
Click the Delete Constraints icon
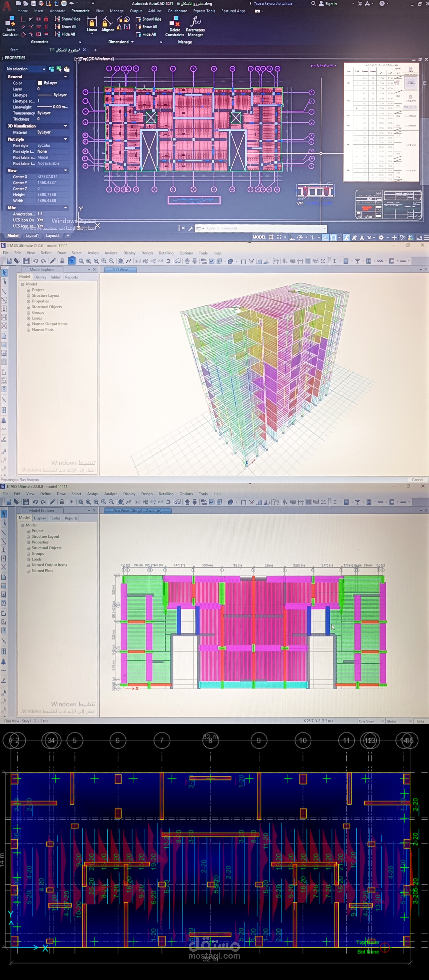[x=174, y=21]
